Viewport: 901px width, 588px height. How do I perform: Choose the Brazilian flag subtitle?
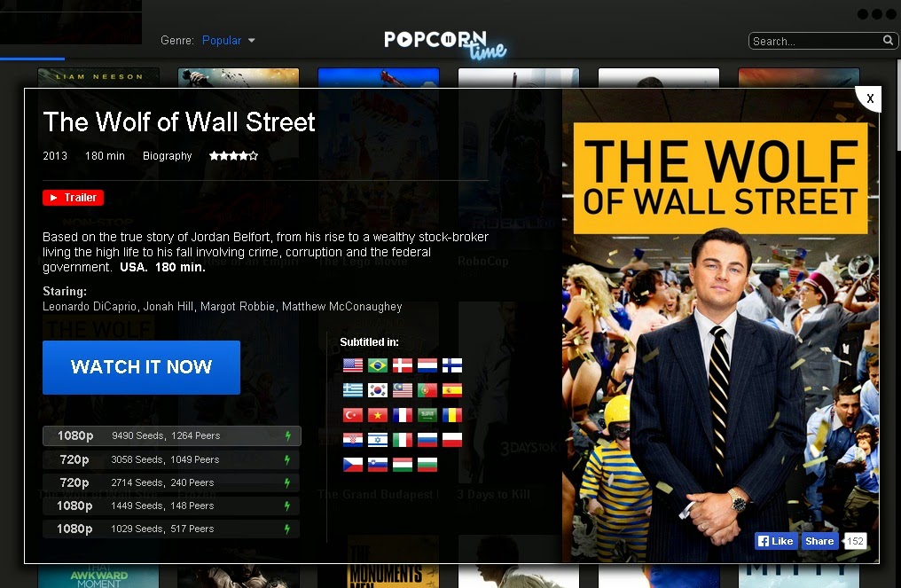click(x=378, y=365)
